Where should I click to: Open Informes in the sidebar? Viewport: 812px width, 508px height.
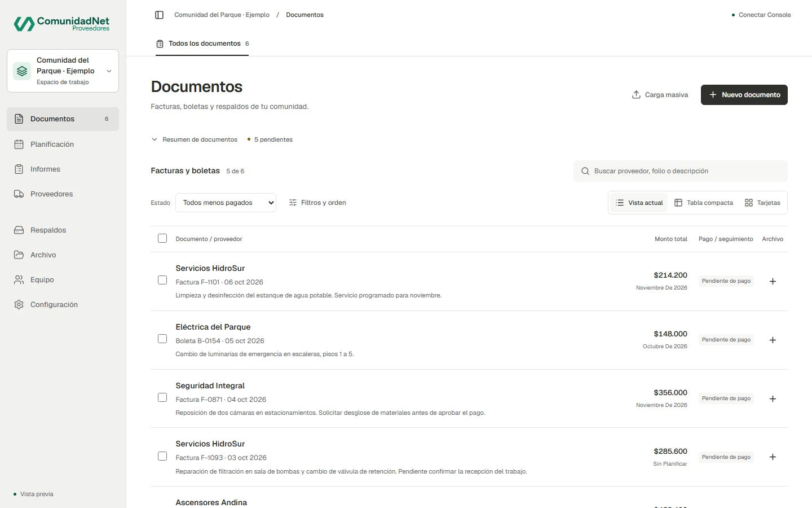pyautogui.click(x=63, y=169)
